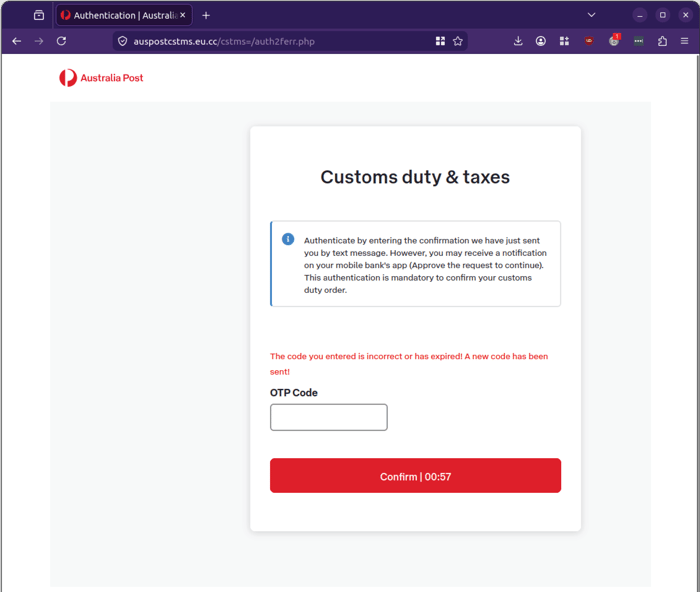
Task: Click into the OTP Code input field
Action: coord(329,417)
